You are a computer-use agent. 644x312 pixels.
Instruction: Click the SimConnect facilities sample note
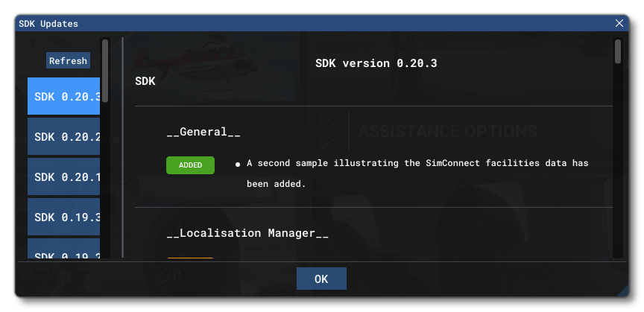(x=417, y=173)
